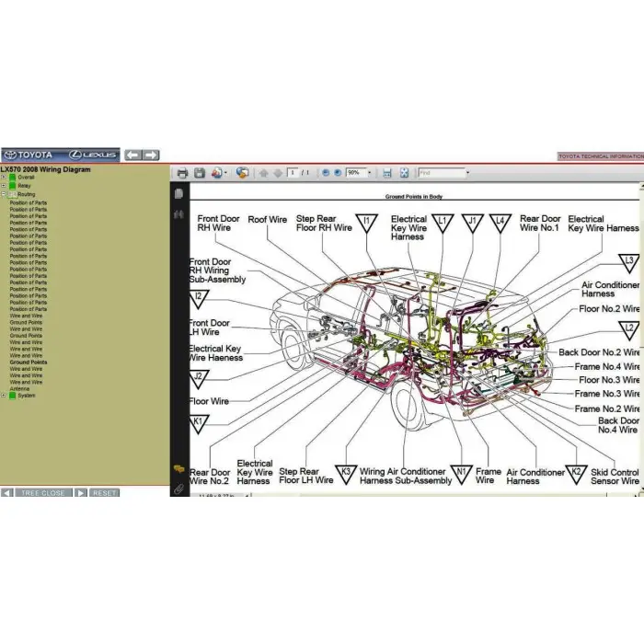Open the attachments paperclip icon
Screen dimensions: 644x644
click(x=178, y=488)
